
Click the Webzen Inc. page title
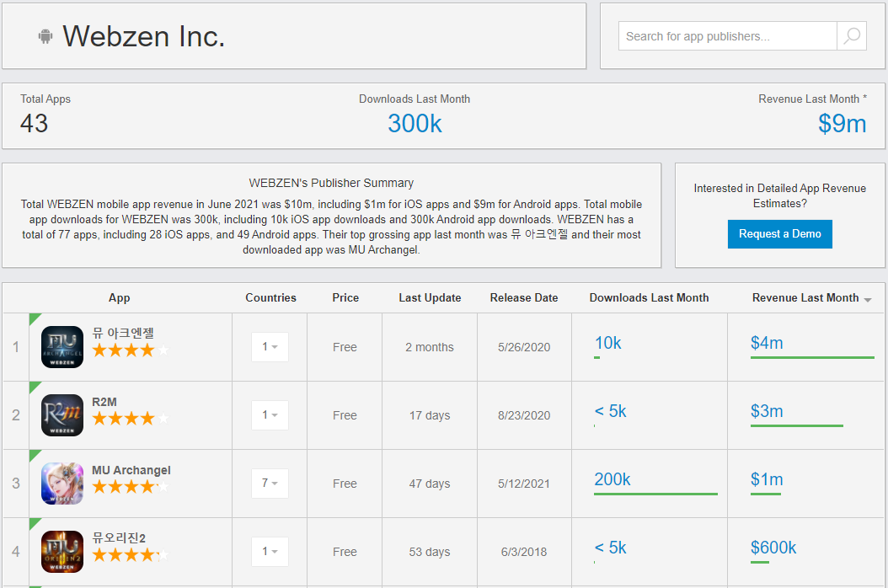point(144,36)
